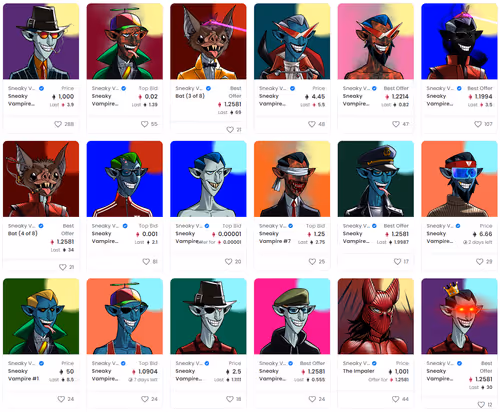Favorite Sneaky Vampire #7 via heart icon
The height and width of the screenshot is (412, 500).
312,262
